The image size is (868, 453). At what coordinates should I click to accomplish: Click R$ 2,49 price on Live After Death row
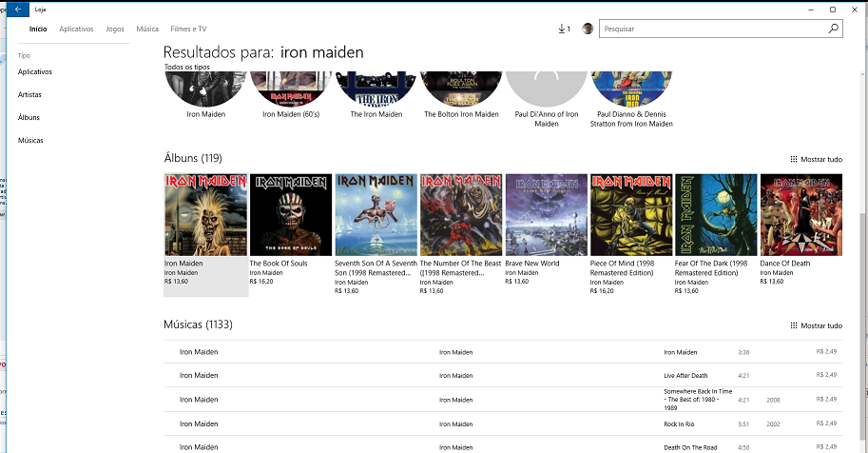826,375
